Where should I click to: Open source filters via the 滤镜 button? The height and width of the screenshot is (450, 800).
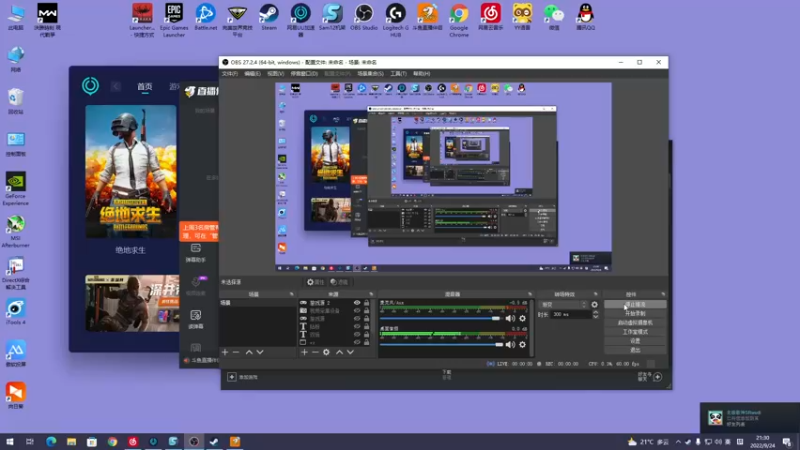tap(338, 282)
